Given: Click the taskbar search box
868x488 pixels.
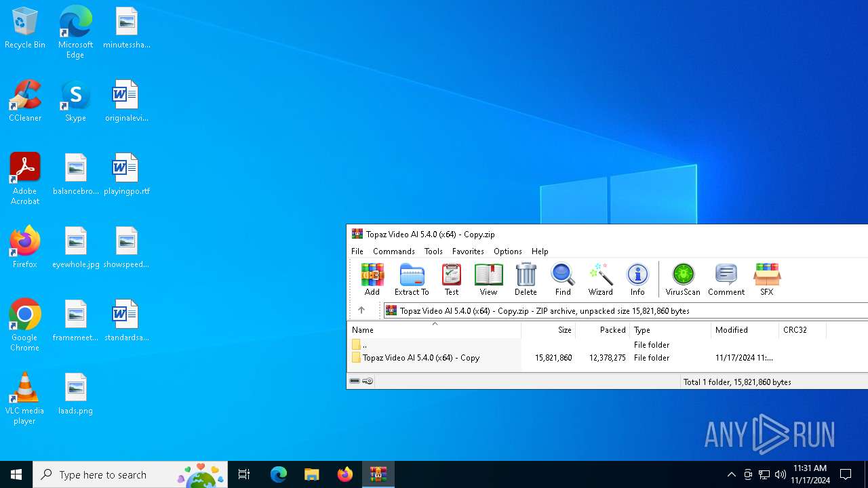Looking at the screenshot, I should point(130,474).
